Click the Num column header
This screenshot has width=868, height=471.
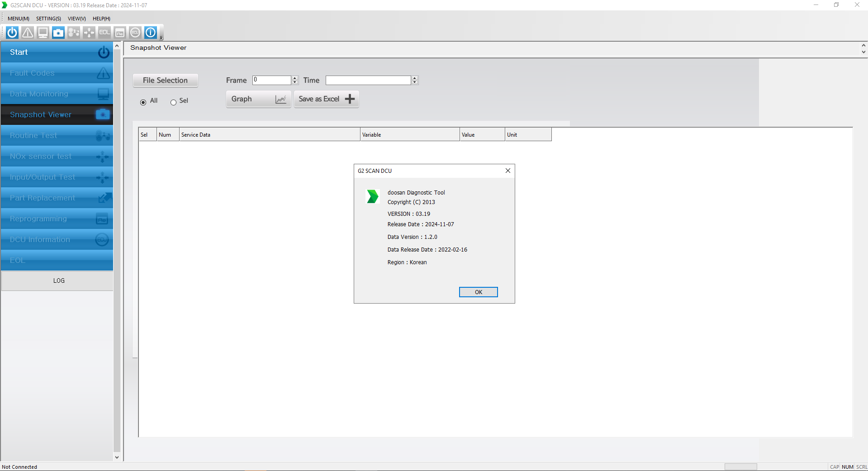click(168, 134)
